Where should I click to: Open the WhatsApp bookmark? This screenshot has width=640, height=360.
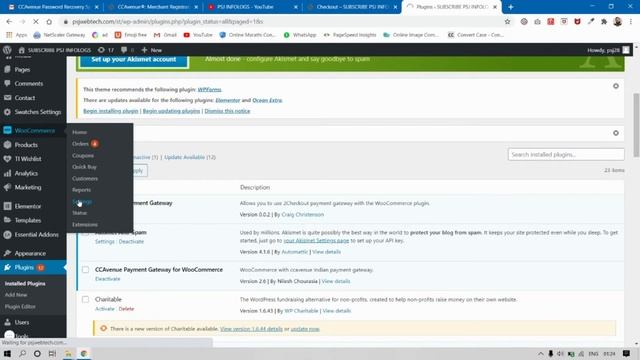coord(300,35)
